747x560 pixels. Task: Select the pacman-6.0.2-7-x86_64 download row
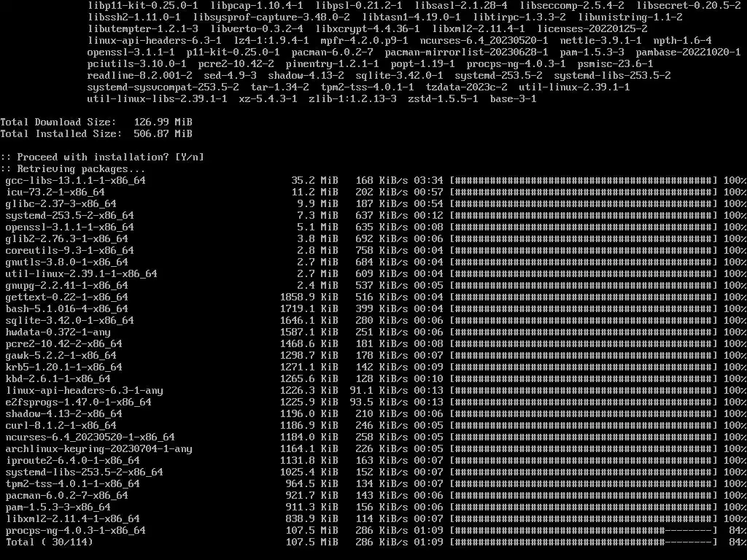[x=373, y=495]
